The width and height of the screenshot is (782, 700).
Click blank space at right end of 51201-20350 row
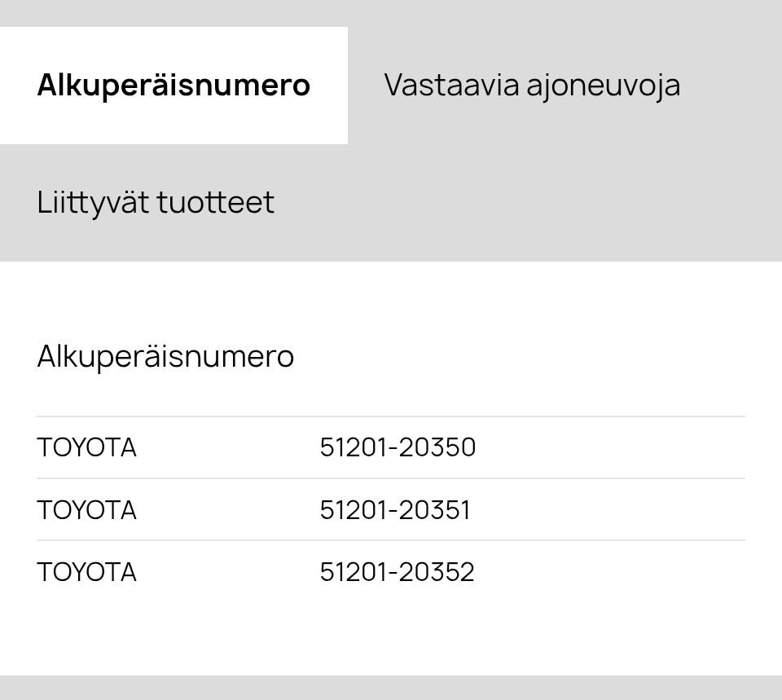point(652,447)
